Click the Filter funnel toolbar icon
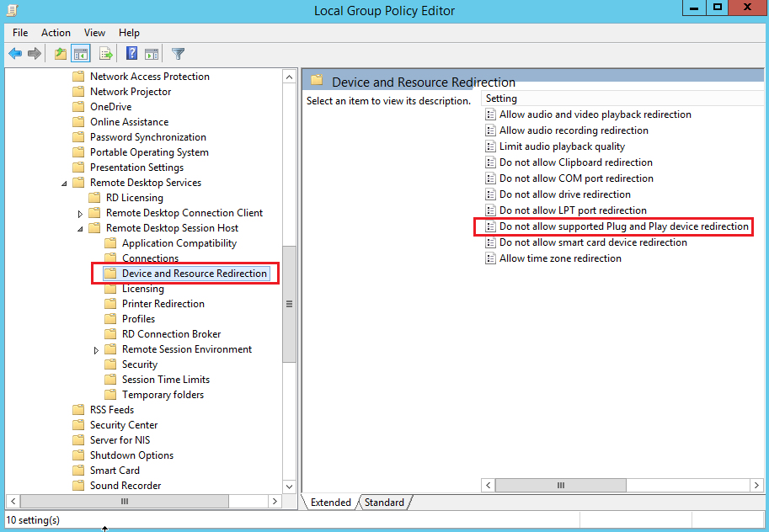 178,53
